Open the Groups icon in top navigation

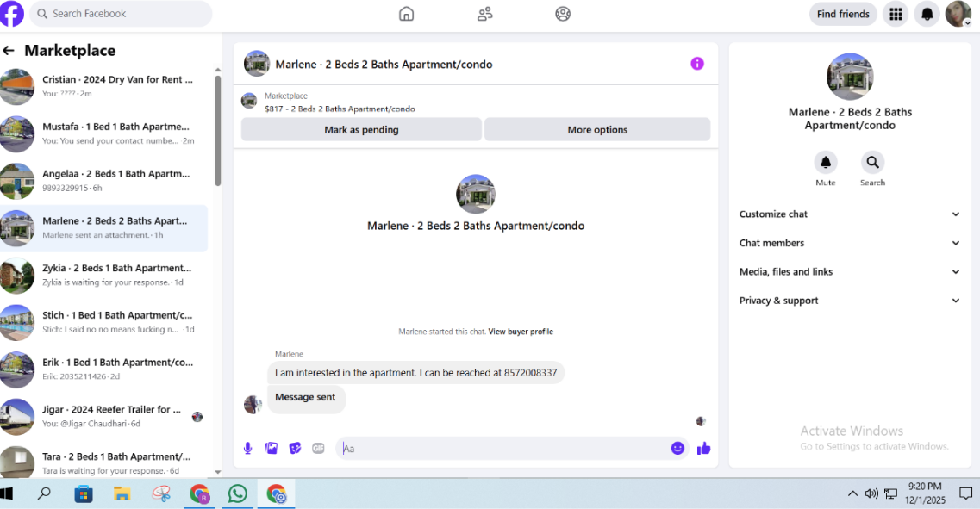tap(563, 14)
